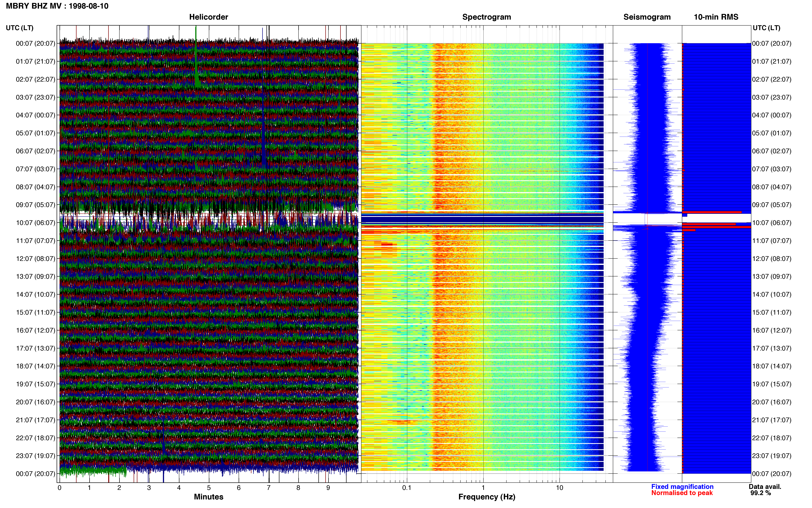Click minute tick label '5' under helicorder
This screenshot has height=508, width=812.
coord(209,488)
